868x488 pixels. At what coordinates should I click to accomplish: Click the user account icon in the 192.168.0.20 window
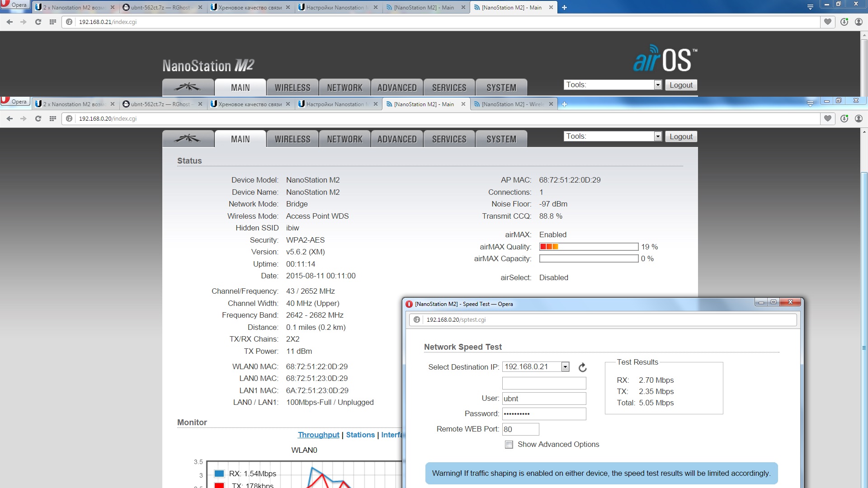pos(859,118)
